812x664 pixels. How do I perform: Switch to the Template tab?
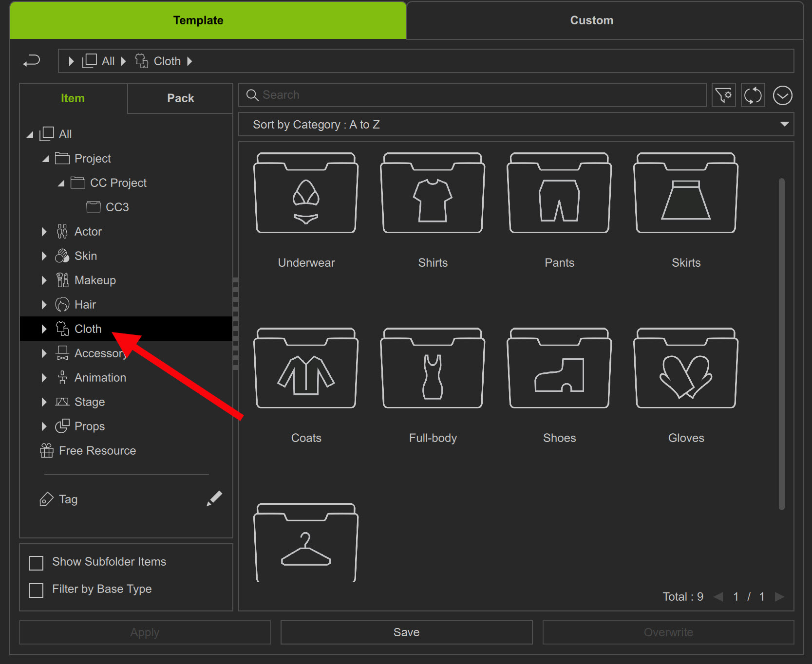208,20
